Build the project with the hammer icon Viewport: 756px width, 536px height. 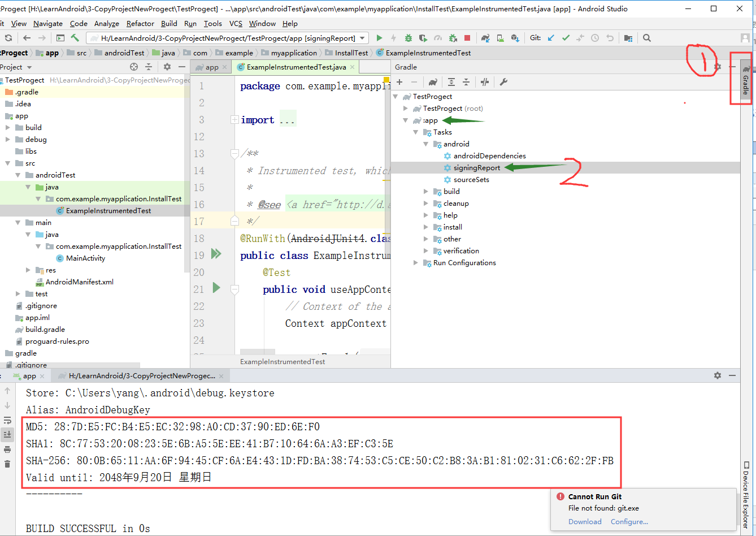tap(75, 38)
